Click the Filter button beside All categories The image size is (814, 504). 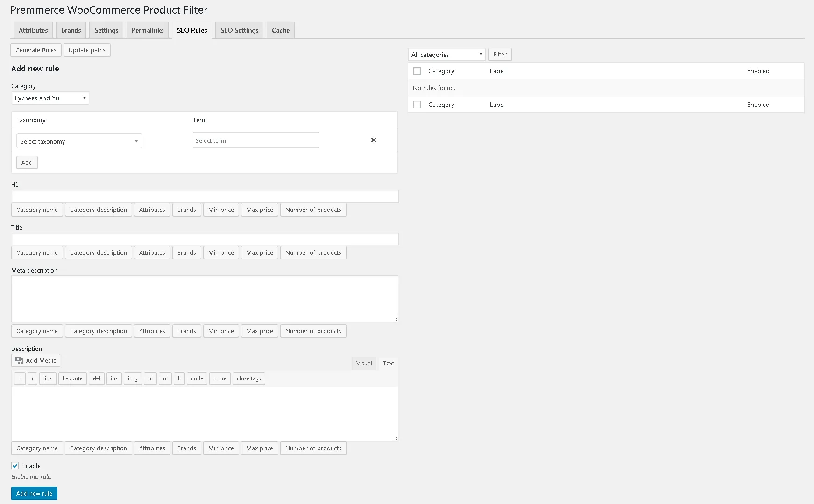500,55
